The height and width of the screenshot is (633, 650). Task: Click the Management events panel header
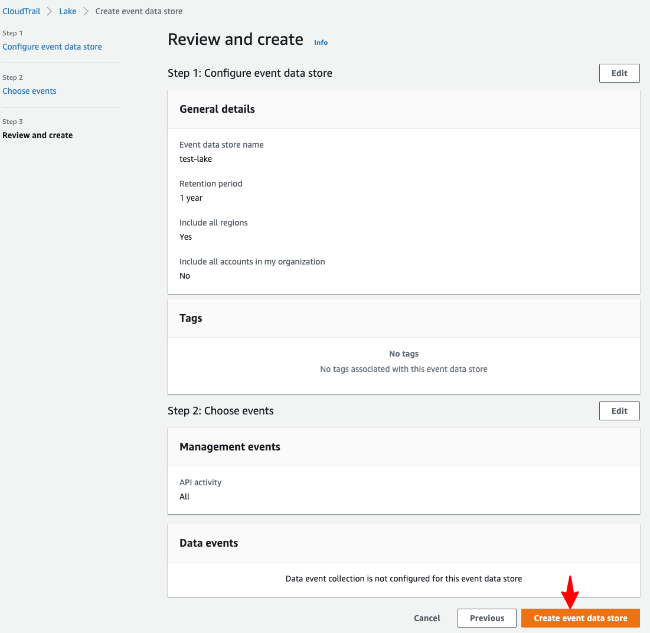[404, 447]
